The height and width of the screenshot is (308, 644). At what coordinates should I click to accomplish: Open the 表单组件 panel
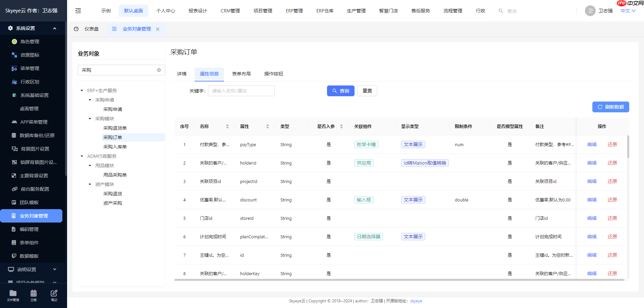tap(30, 243)
